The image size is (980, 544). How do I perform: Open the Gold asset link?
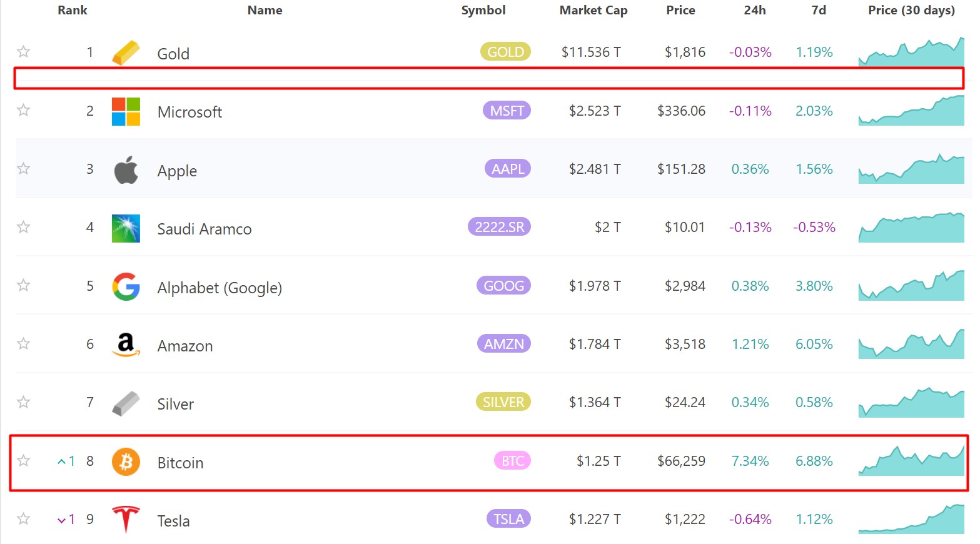coord(173,54)
